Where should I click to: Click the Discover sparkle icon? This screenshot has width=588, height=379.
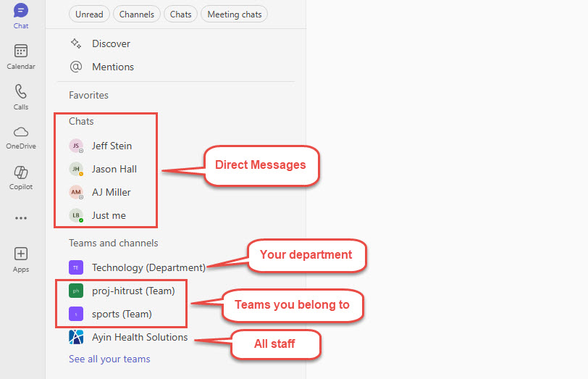click(76, 43)
